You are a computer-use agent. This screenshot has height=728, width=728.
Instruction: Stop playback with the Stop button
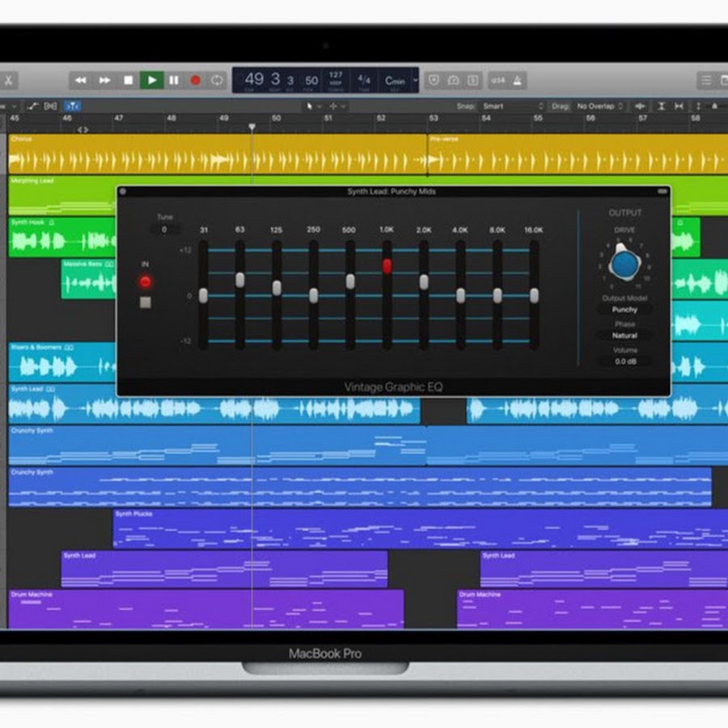(129, 80)
